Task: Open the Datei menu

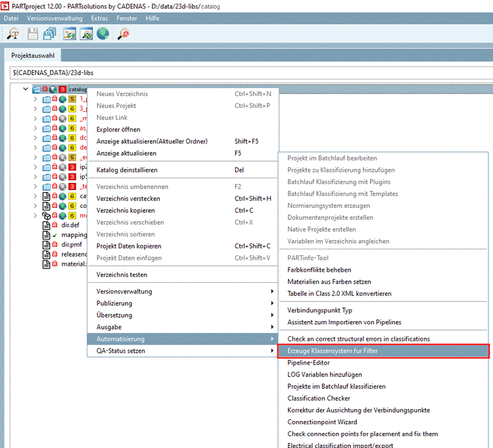Action: 11,18
